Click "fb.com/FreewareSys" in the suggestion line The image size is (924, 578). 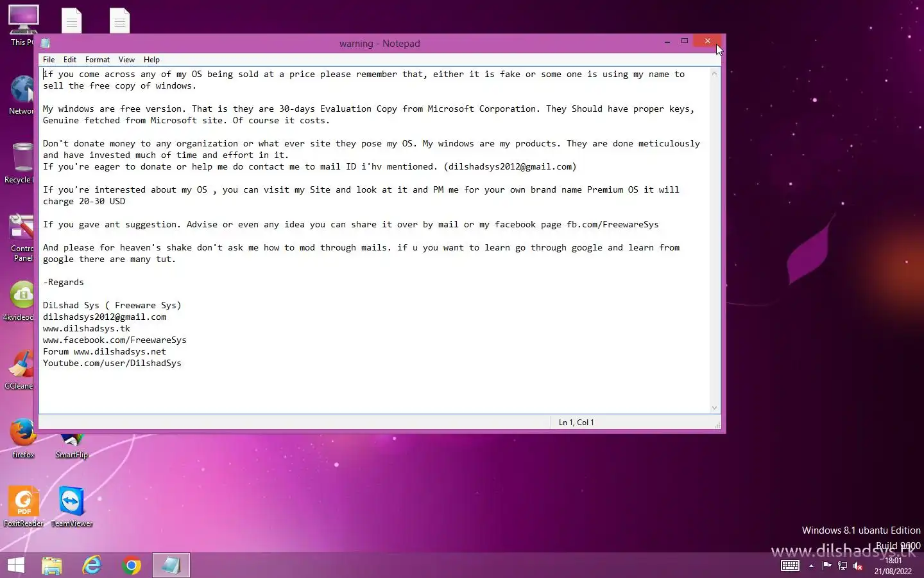point(613,225)
